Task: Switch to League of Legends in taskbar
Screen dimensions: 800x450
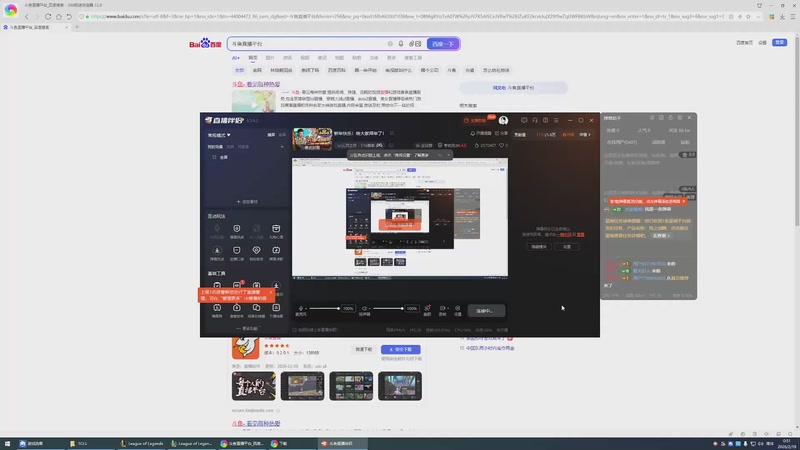Action: tap(141, 444)
